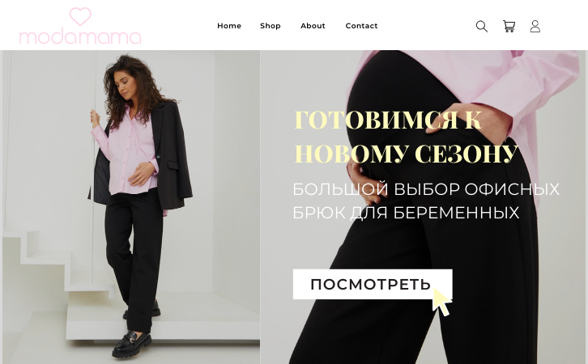Open search with the magnifying glass icon
This screenshot has width=588, height=364.
coord(482,26)
